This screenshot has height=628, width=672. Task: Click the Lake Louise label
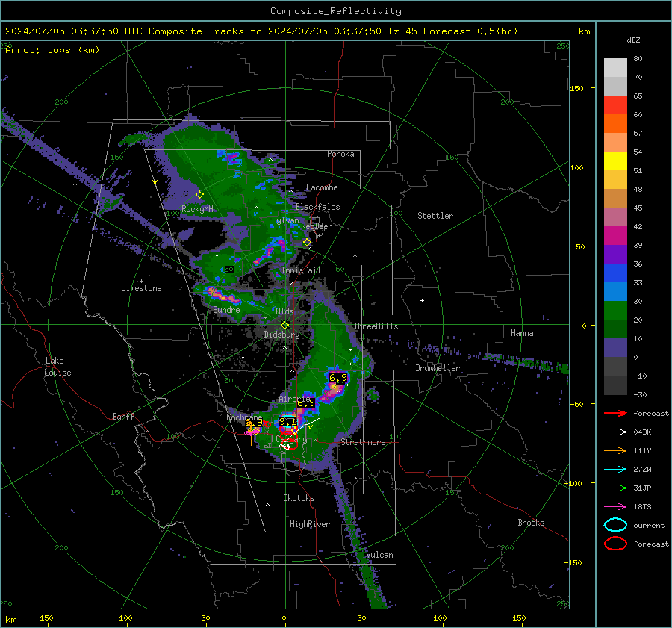[x=58, y=367]
